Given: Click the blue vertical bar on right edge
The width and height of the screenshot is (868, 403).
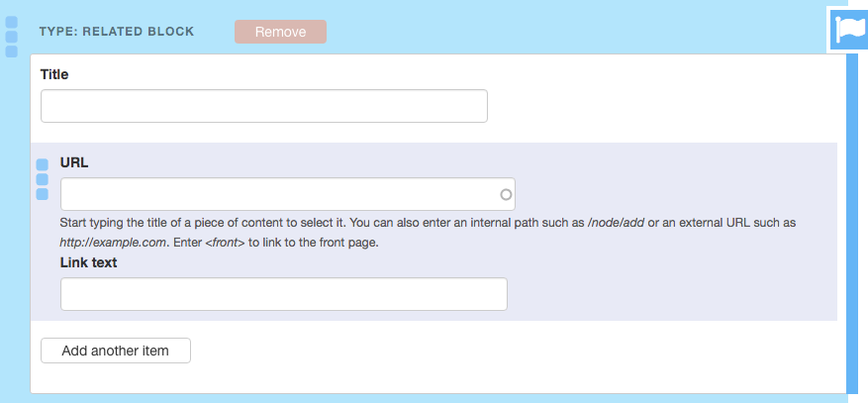Looking at the screenshot, I should 852,223.
